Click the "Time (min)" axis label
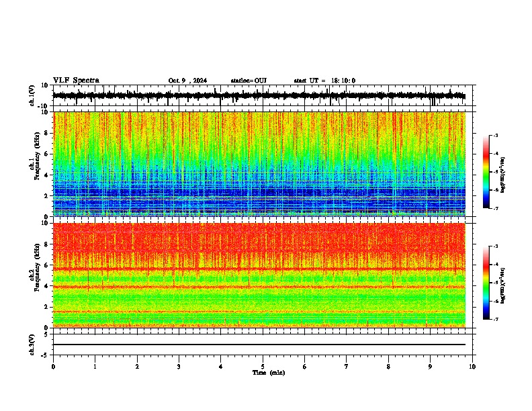 click(269, 373)
